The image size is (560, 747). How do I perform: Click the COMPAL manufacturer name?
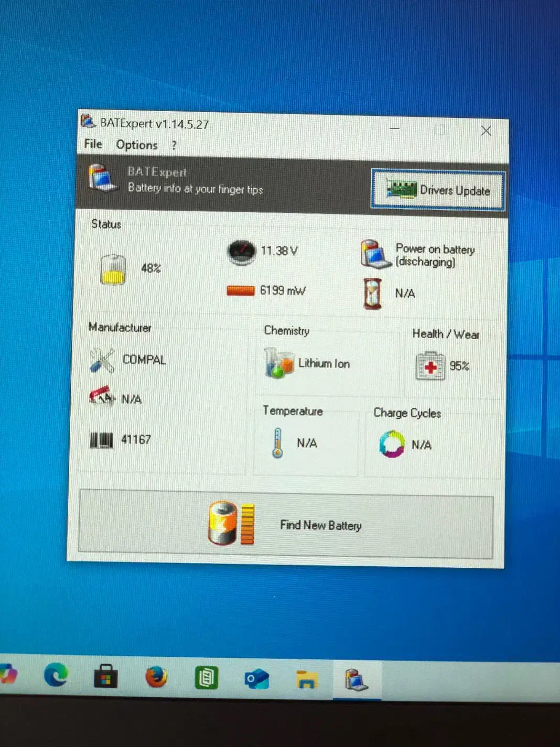pyautogui.click(x=144, y=360)
